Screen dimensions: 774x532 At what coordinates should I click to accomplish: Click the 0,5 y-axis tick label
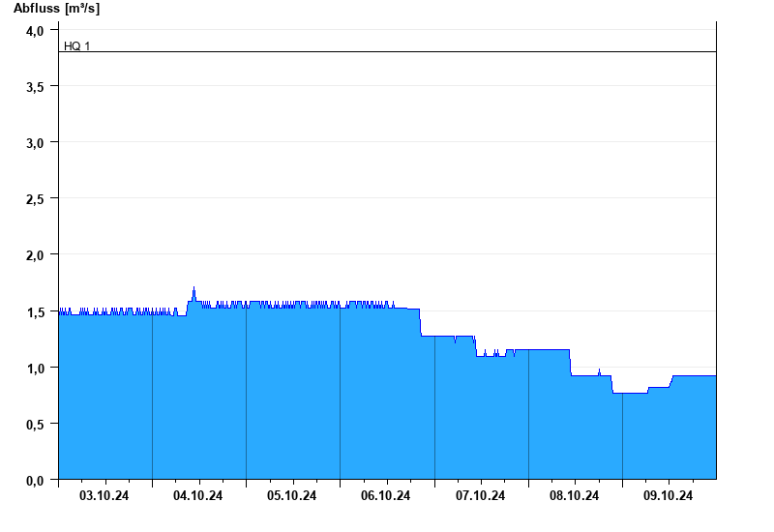point(35,424)
